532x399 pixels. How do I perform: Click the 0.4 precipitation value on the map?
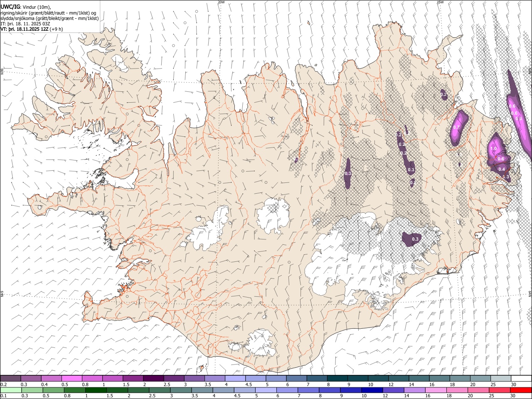[x=502, y=169]
